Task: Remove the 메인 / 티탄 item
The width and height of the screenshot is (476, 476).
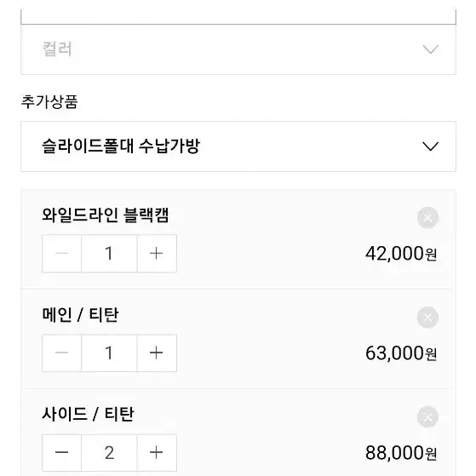Action: pyautogui.click(x=427, y=318)
